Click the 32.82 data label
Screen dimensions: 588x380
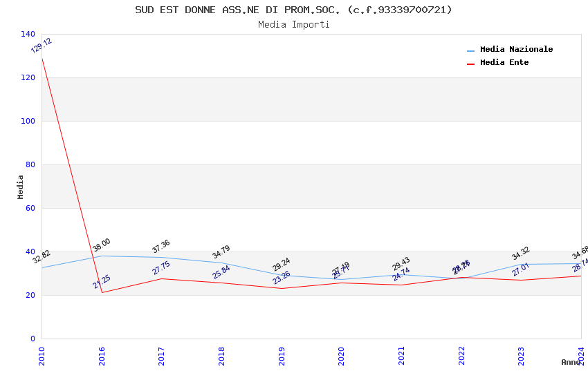pyautogui.click(x=42, y=257)
